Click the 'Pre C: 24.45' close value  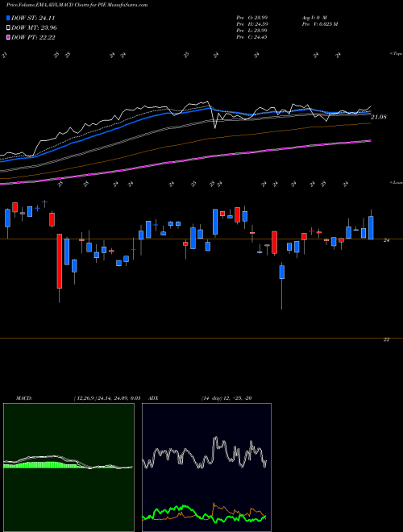[253, 37]
